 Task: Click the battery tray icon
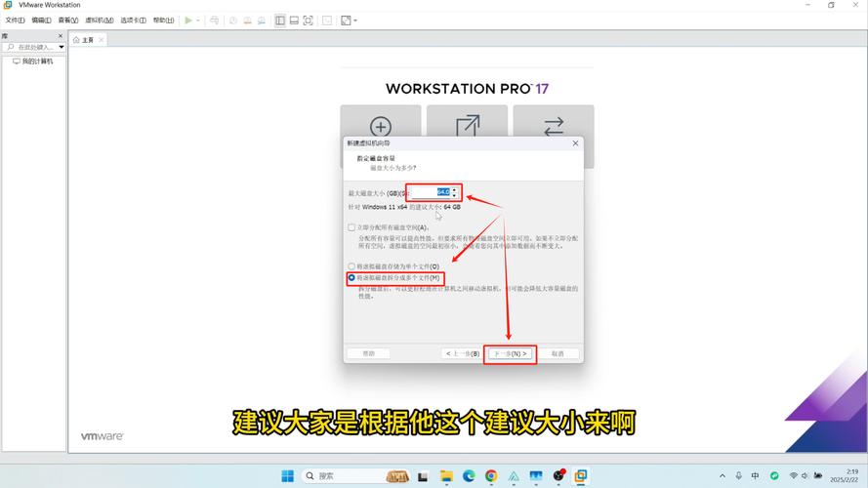(817, 476)
